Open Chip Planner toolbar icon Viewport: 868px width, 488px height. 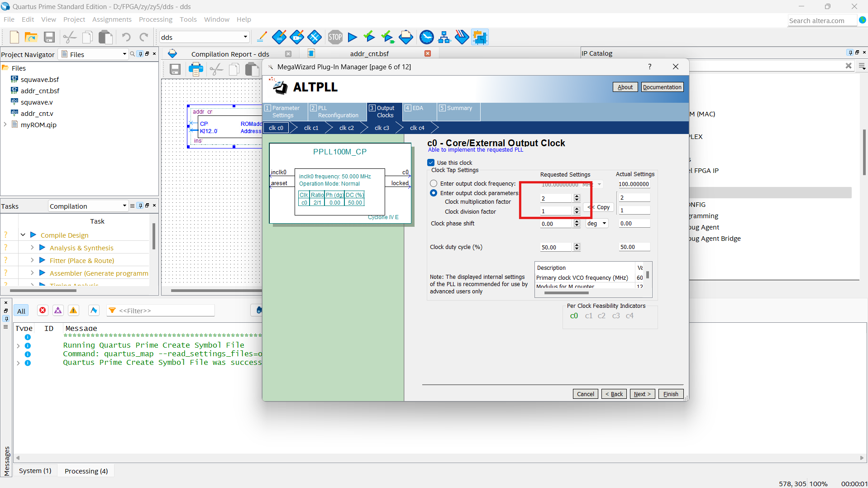[315, 37]
